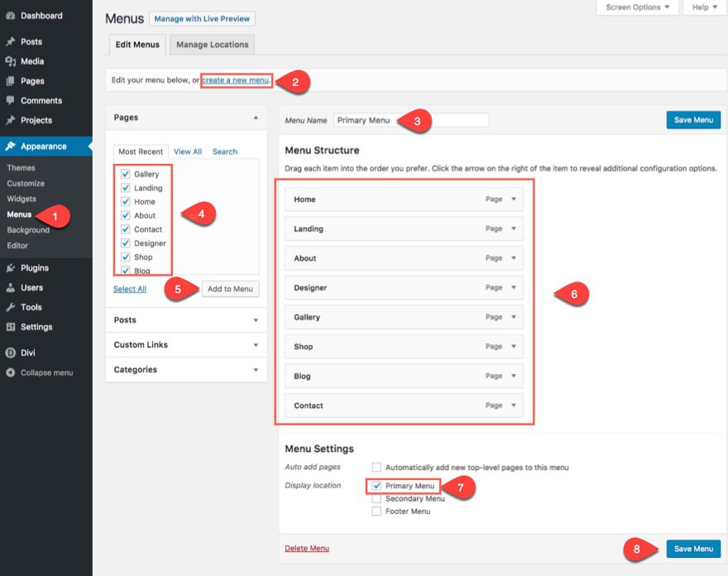Uncheck the Gallery page checkbox
728x576 pixels.
coord(125,174)
